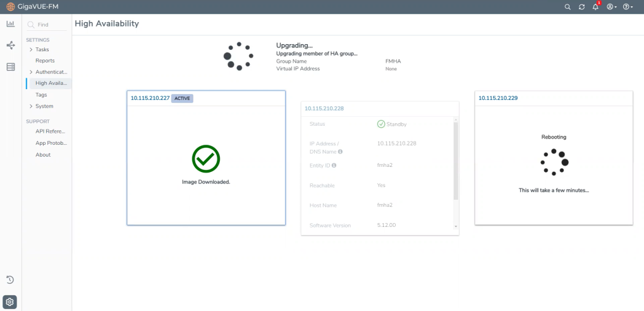
Task: Open the dashboard chart icon in sidebar
Action: (x=11, y=24)
